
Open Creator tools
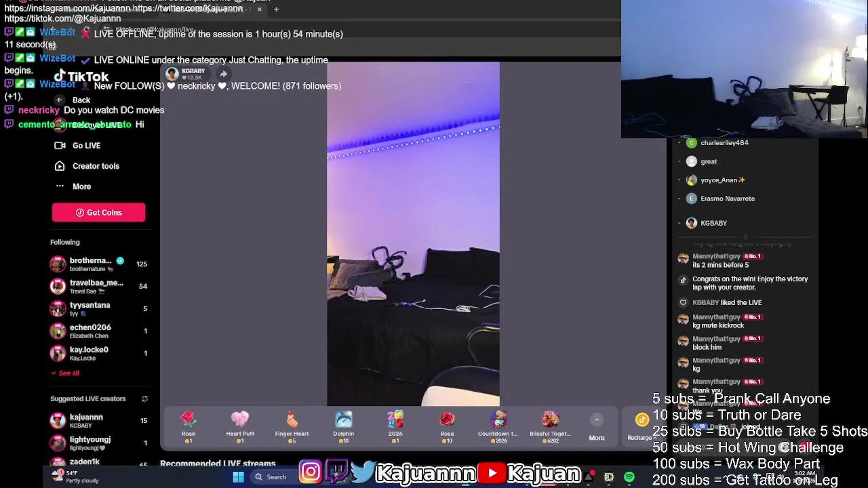pyautogui.click(x=87, y=166)
